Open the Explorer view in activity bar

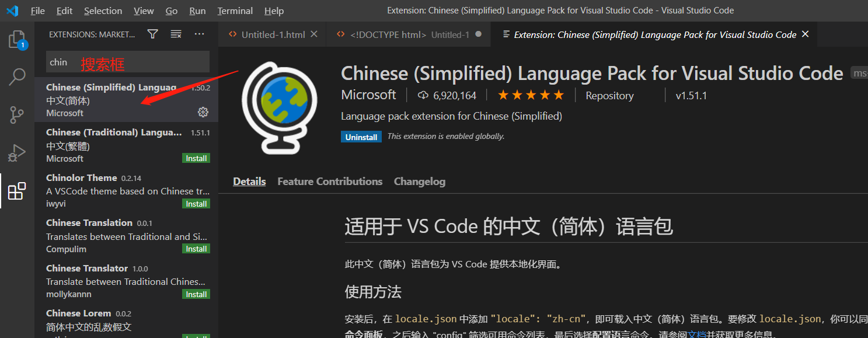(17, 40)
